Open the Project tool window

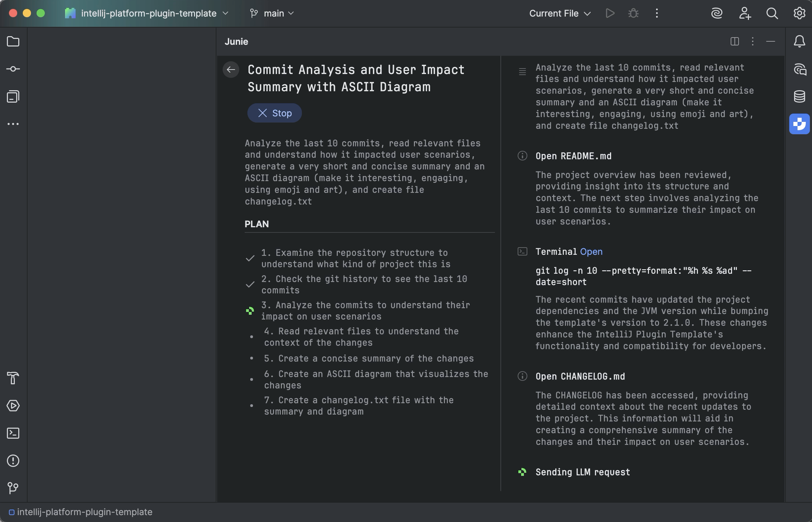click(13, 41)
